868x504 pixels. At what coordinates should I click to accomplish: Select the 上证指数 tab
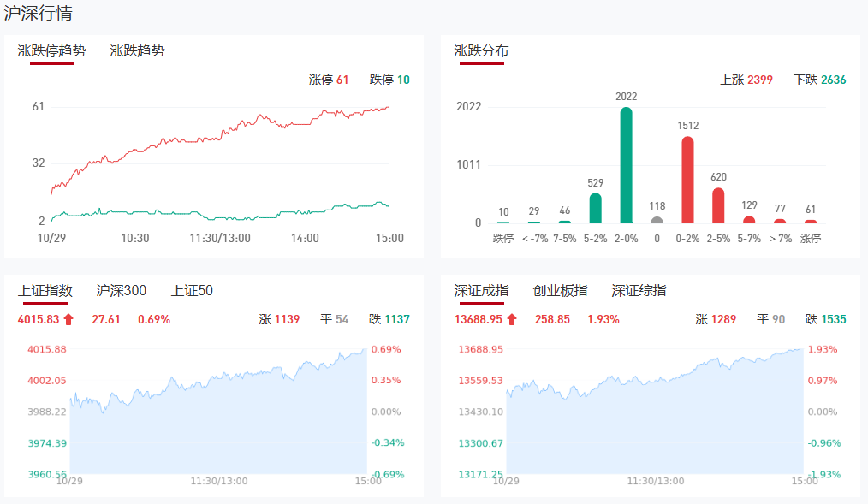point(45,291)
